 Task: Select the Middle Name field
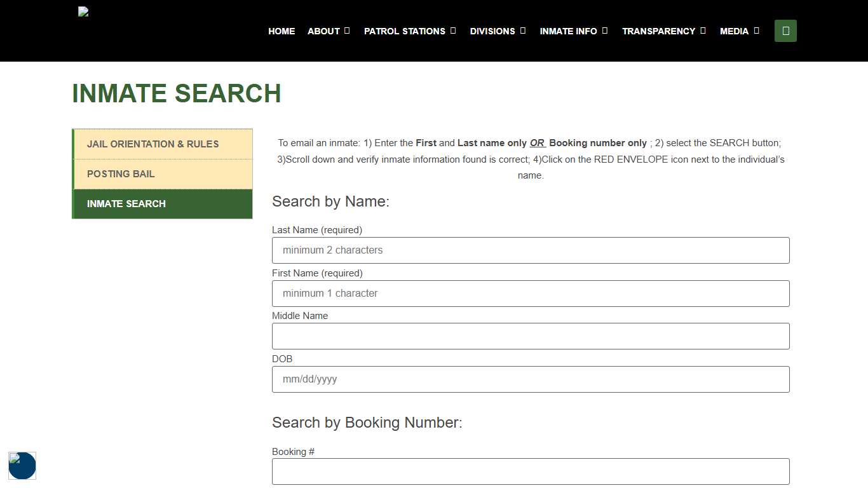(x=531, y=336)
